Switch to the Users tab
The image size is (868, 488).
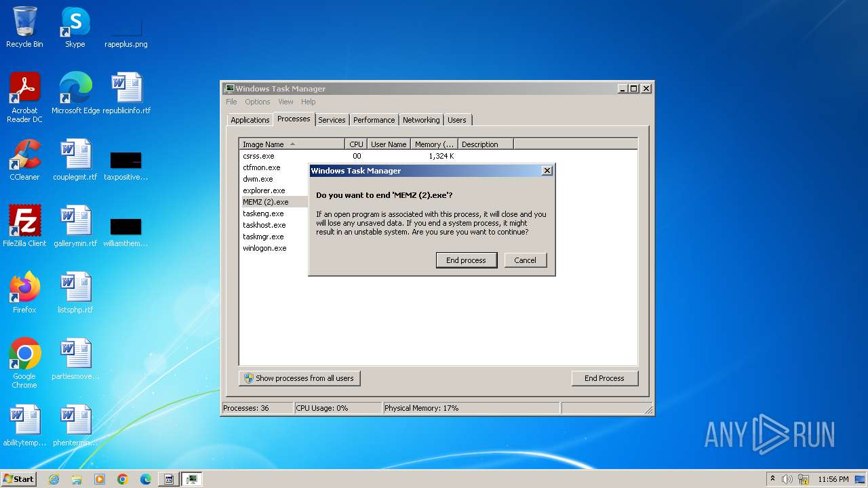457,120
